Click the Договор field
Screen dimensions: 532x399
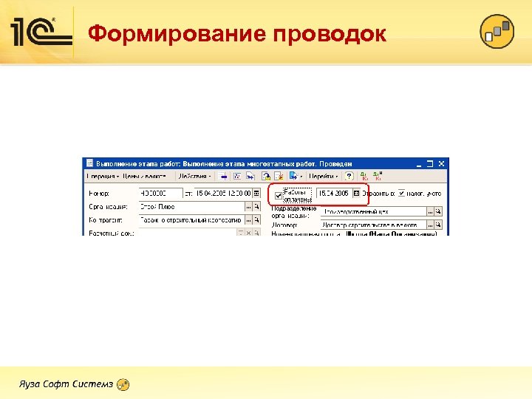click(x=374, y=225)
